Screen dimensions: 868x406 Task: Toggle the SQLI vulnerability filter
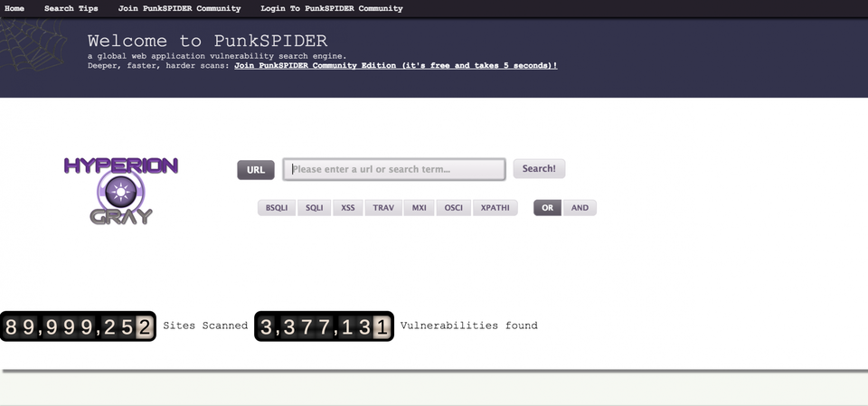coord(315,208)
